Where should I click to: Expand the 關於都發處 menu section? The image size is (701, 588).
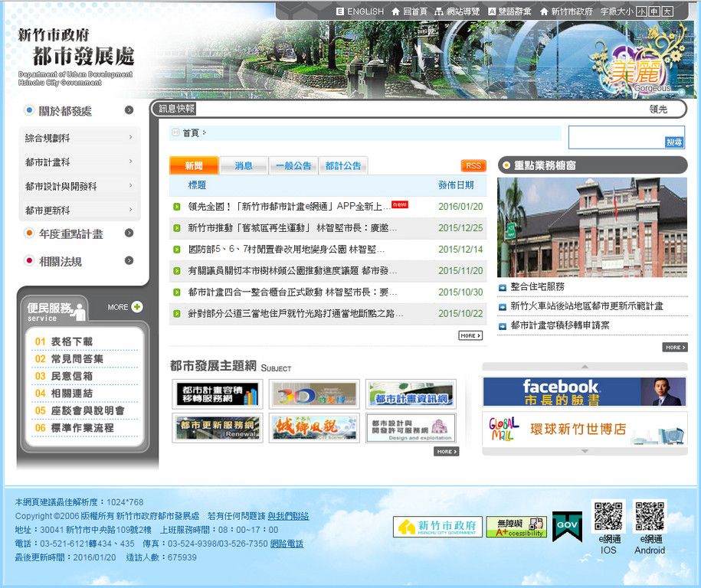click(129, 110)
